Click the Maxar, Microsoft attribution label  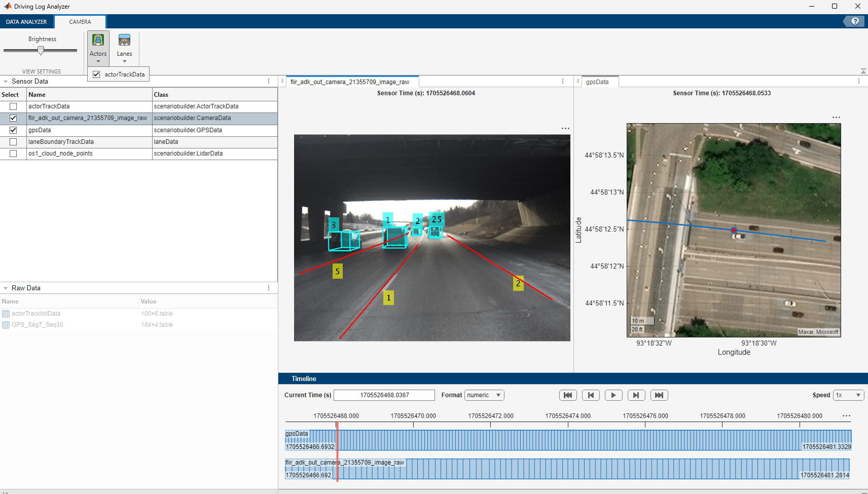818,332
